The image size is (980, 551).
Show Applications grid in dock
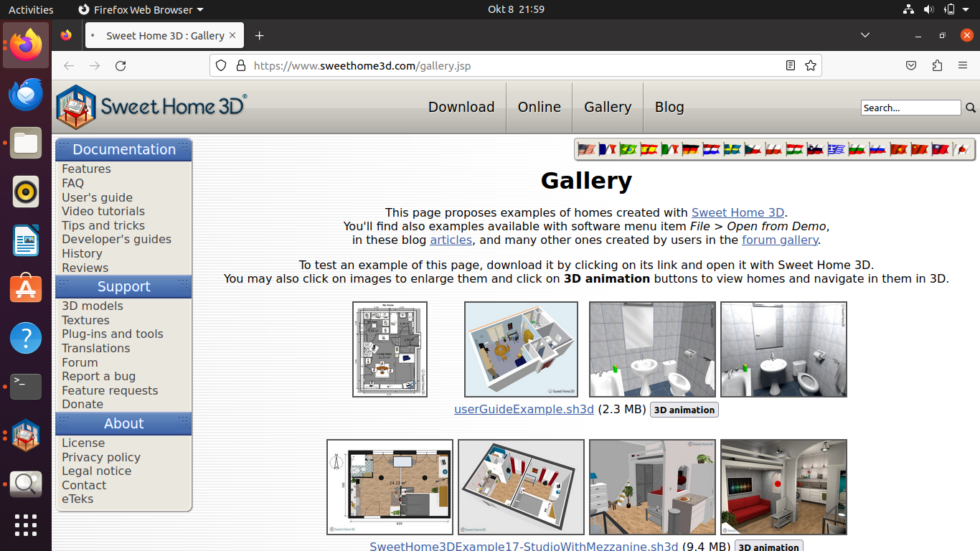point(26,524)
